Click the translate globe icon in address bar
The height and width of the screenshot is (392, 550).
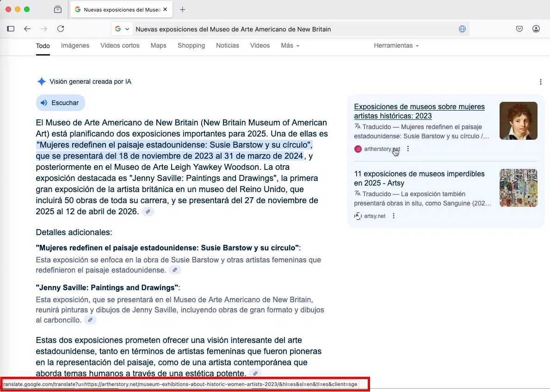click(x=462, y=29)
